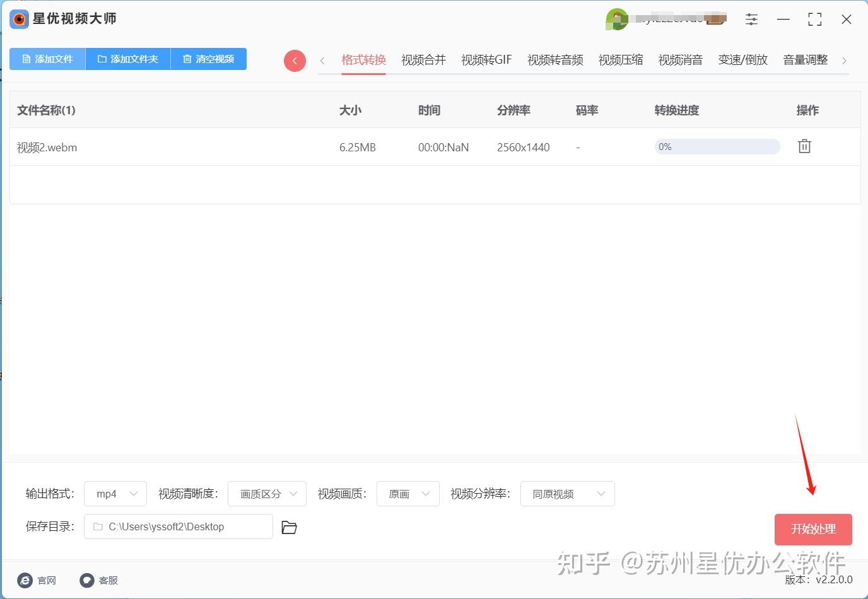This screenshot has height=599, width=868.
Task: Browse save directory with the folder icon
Action: click(289, 527)
